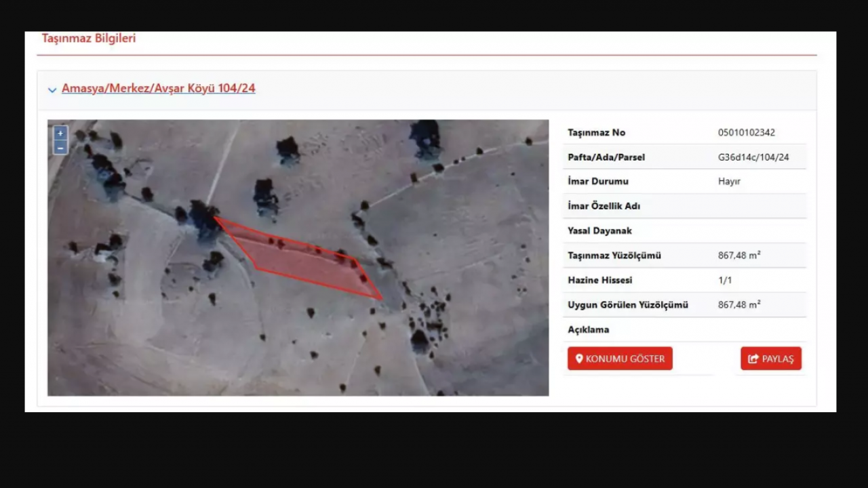Click the Uygun Görülen Yüzölçümü row label
868x488 pixels.
[627, 305]
